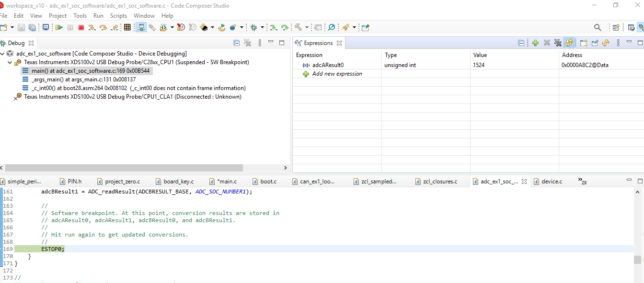Screen dimensions: 644x283
Task: Click the Step Into debug icon
Action: (92, 27)
